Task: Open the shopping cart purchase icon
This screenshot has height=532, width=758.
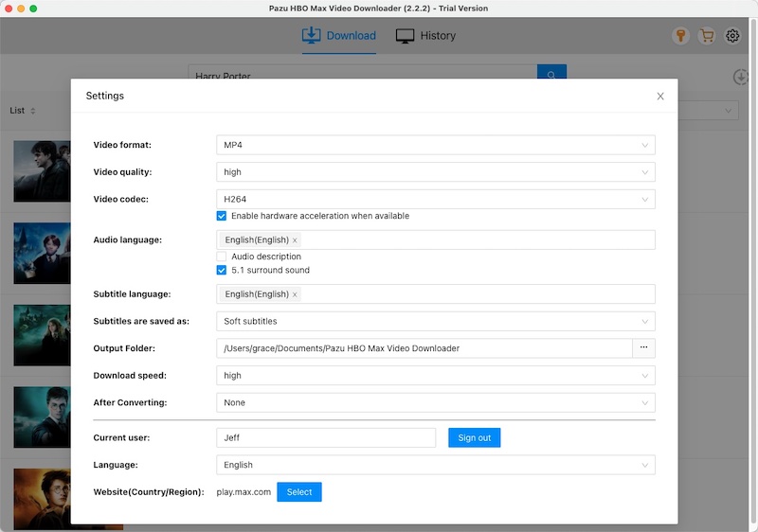Action: pos(707,36)
